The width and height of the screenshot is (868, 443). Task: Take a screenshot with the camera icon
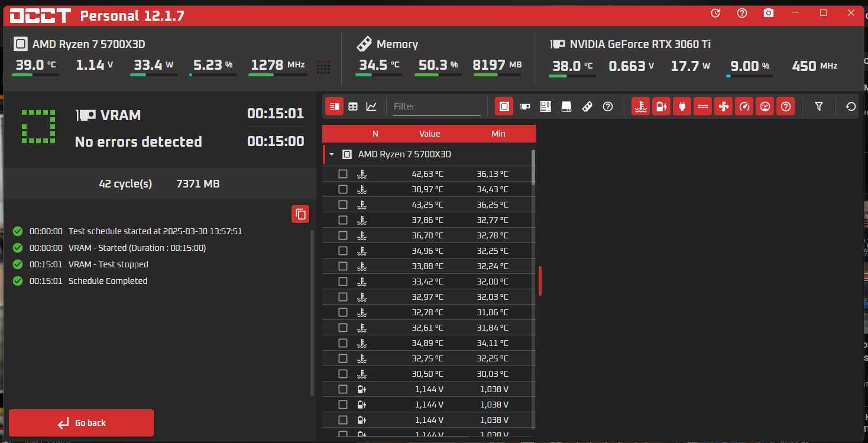tap(769, 13)
